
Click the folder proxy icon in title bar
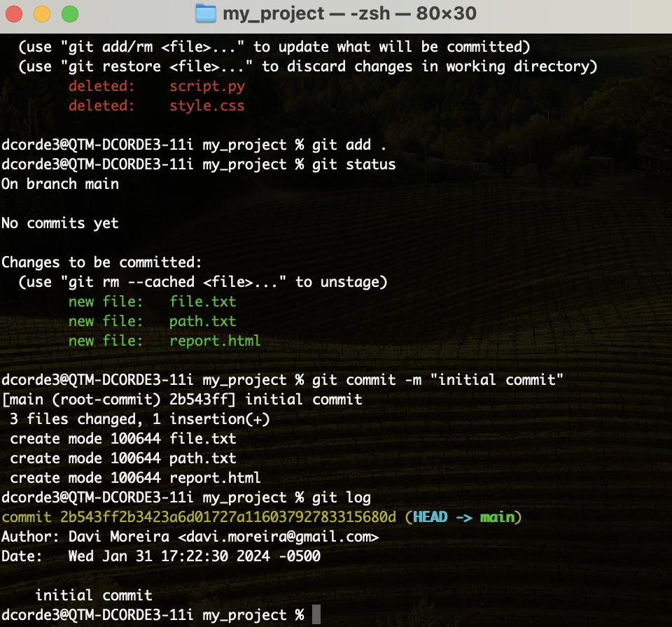205,13
